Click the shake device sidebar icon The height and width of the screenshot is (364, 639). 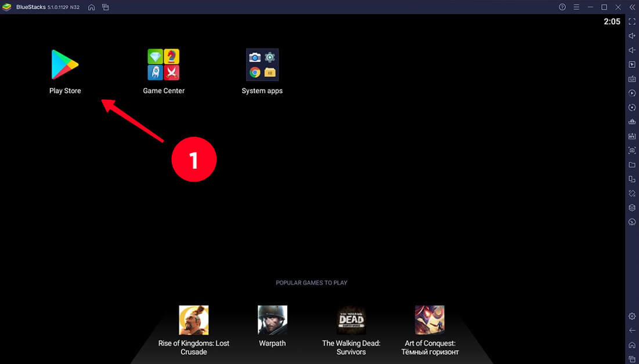(x=632, y=194)
